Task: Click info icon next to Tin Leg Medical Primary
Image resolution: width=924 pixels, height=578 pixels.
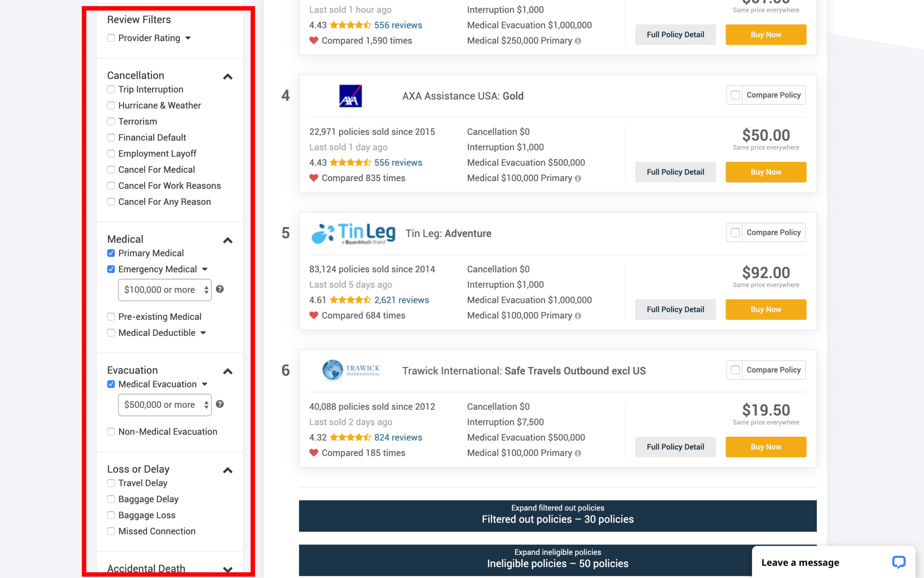Action: 578,316
